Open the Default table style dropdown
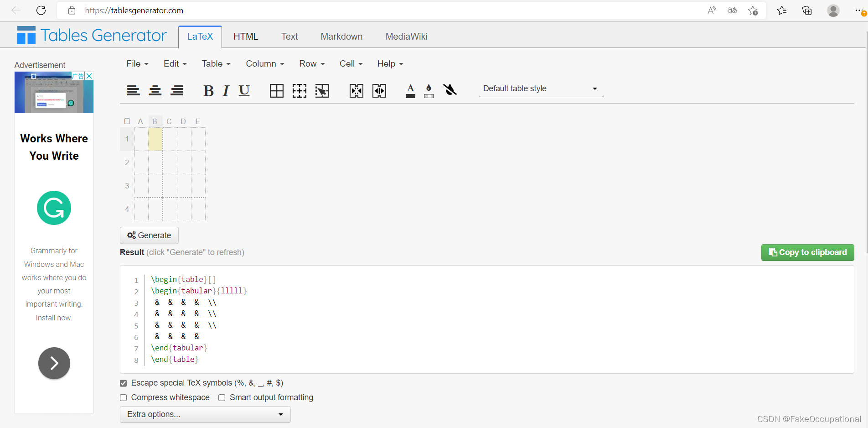The height and width of the screenshot is (428, 868). point(541,89)
